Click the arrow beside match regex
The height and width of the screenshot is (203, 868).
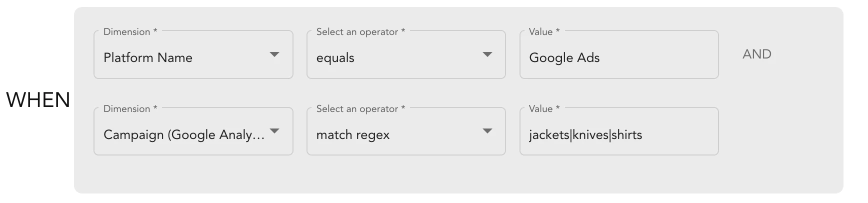(x=487, y=131)
